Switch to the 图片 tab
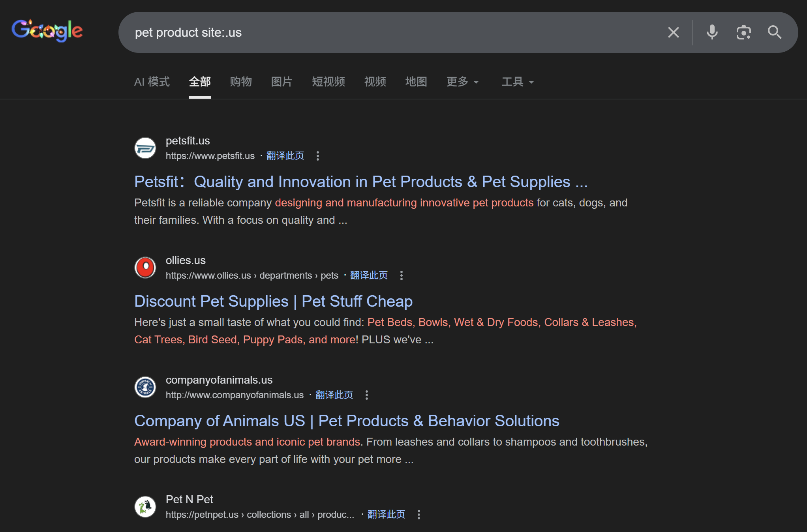807x532 pixels. pos(282,82)
